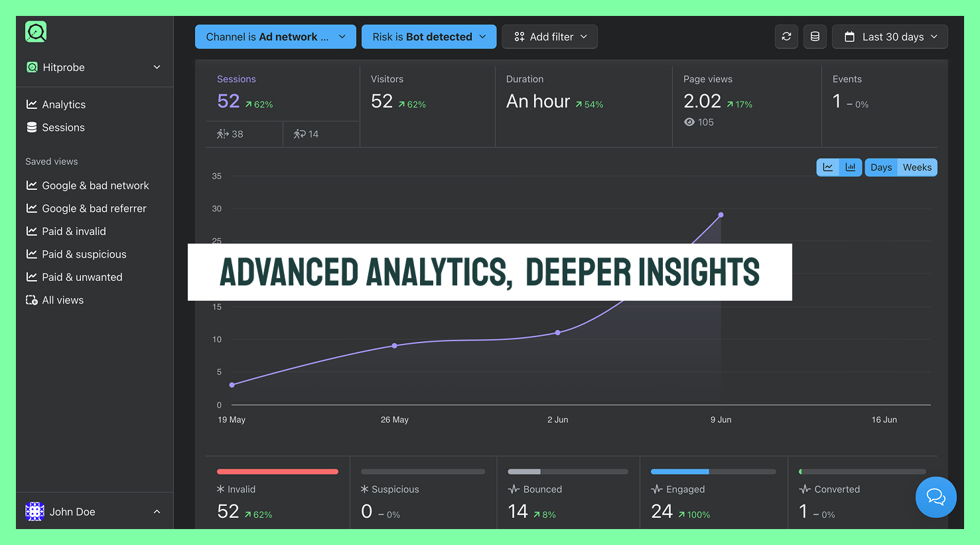980x545 pixels.
Task: Click the 9 Jun data point
Action: [x=721, y=215]
